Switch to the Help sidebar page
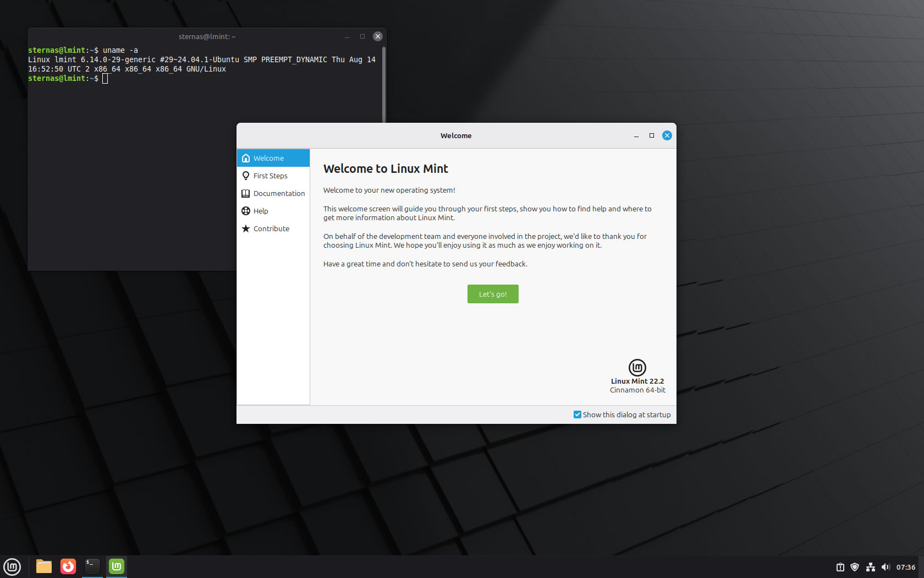 click(x=273, y=211)
